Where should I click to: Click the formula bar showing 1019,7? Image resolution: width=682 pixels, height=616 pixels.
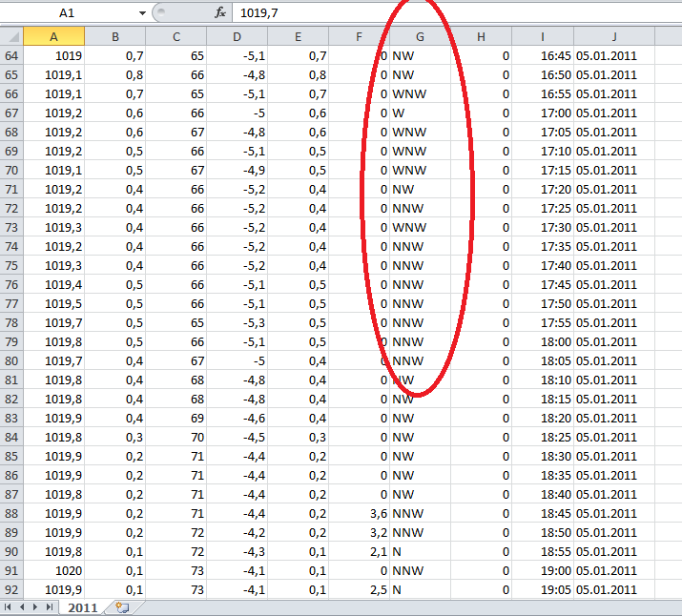[x=457, y=13]
